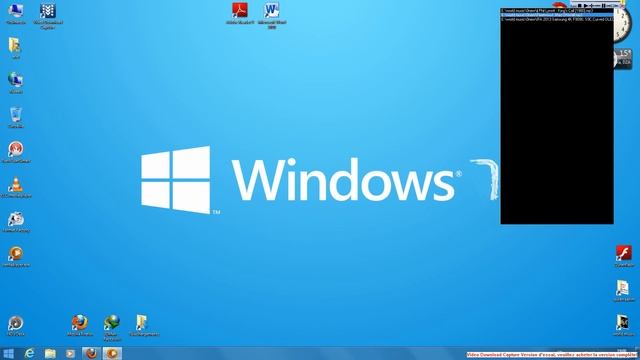This screenshot has width=640, height=360.
Task: Open the desktop shortcut directly below VLC
Action: (16, 222)
